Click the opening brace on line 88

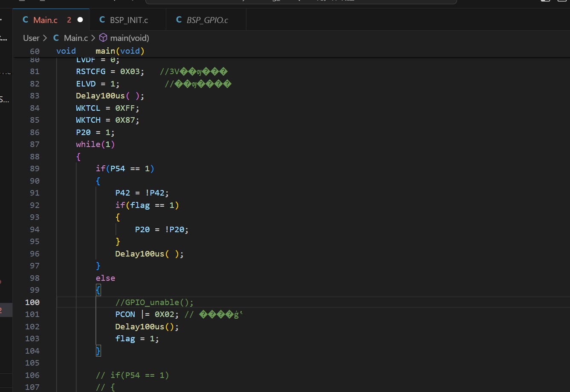[78, 156]
